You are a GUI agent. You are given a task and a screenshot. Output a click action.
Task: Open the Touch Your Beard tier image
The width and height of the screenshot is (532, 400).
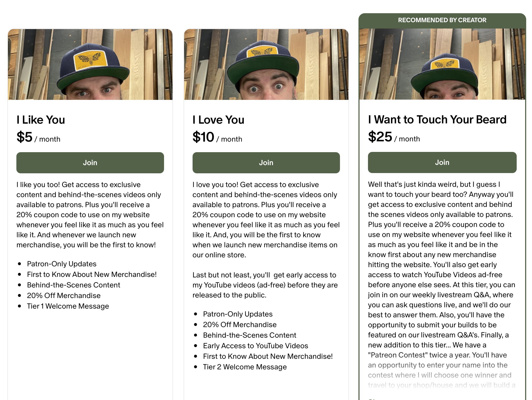(x=442, y=64)
